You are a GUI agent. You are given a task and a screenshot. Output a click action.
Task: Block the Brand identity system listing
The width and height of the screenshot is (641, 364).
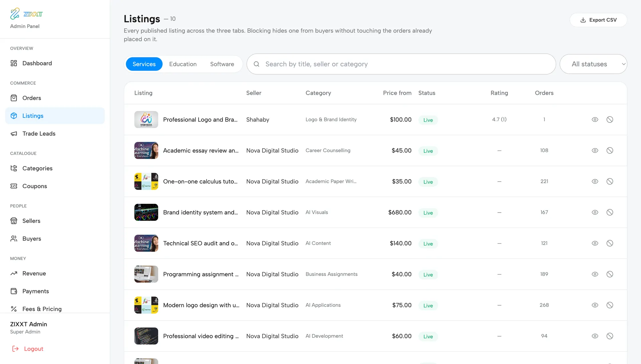(610, 213)
